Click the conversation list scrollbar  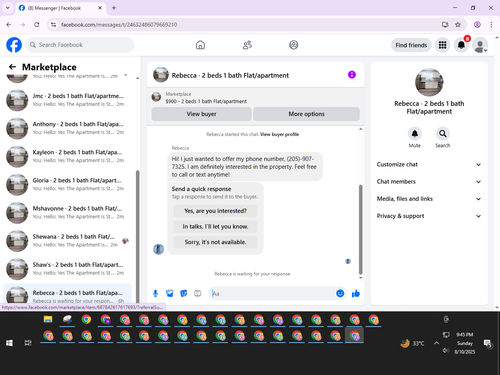pos(137,237)
